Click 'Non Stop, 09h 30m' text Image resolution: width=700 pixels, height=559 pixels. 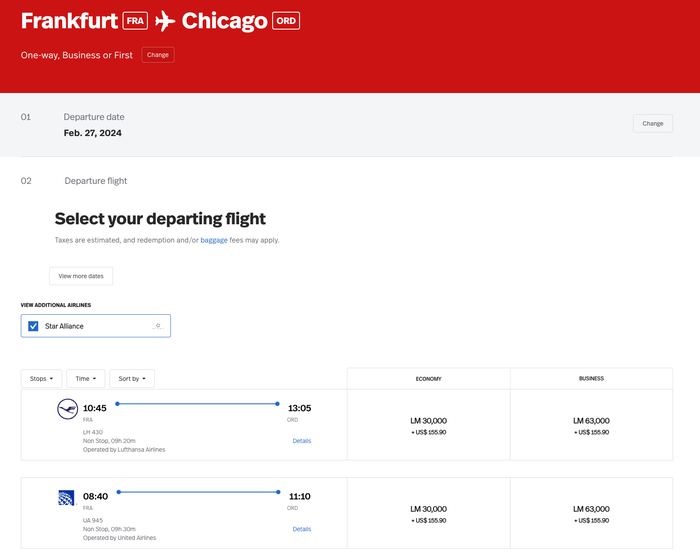pyautogui.click(x=109, y=529)
